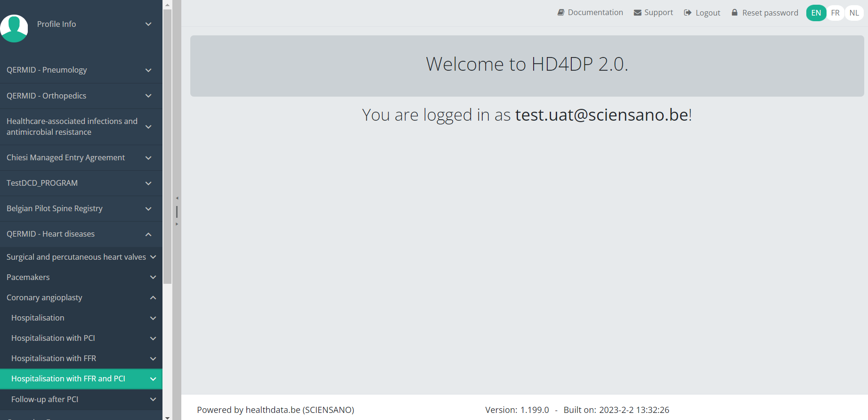The image size is (868, 420).
Task: Click the Reset password link
Action: pyautogui.click(x=770, y=13)
